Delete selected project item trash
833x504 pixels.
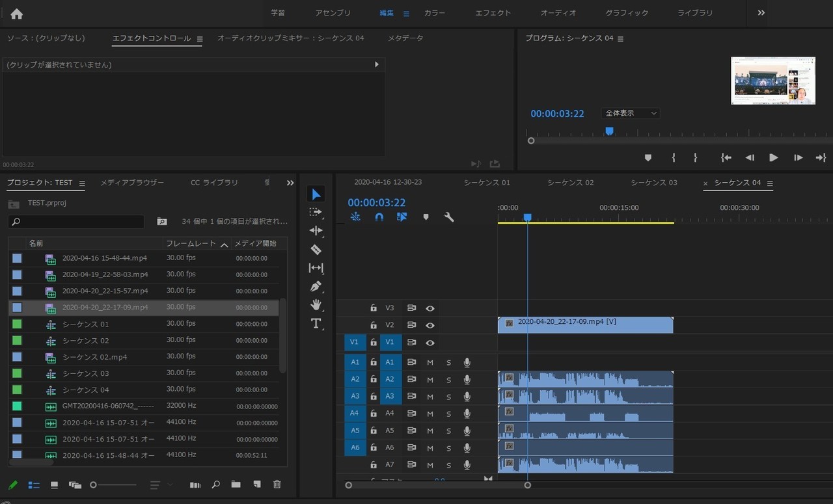click(277, 484)
